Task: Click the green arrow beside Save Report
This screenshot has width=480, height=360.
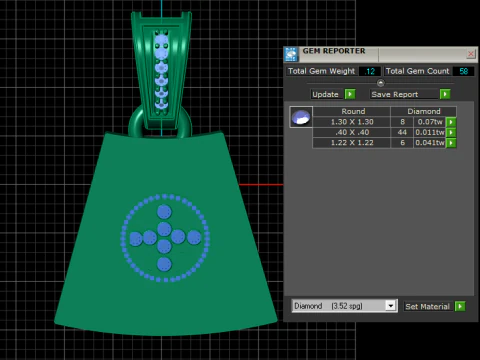Action: [445, 94]
